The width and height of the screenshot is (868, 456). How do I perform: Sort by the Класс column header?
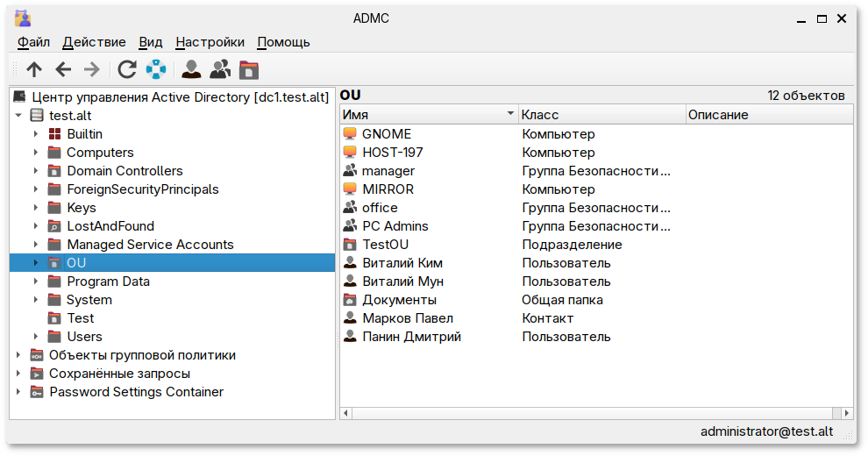pos(602,115)
